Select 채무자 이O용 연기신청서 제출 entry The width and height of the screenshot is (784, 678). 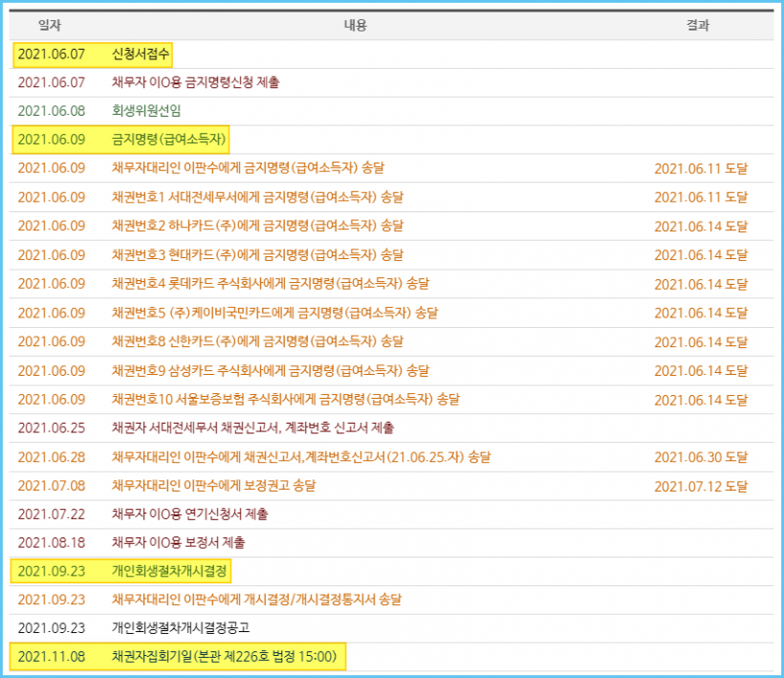coord(190,514)
